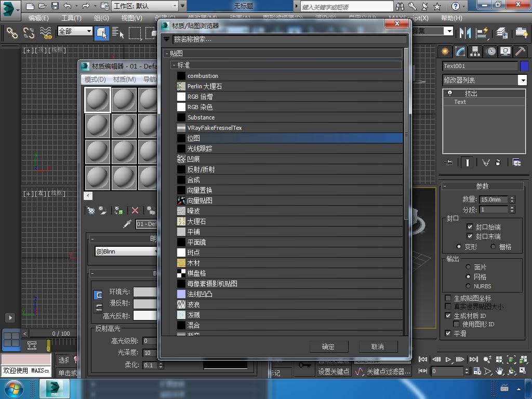Choose the Rectangular Selection Region icon
The height and width of the screenshot is (399, 532).
click(135, 33)
